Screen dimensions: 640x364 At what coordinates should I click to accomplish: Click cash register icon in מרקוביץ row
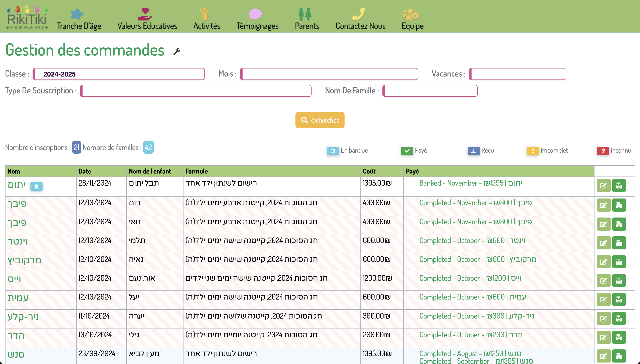[619, 262]
